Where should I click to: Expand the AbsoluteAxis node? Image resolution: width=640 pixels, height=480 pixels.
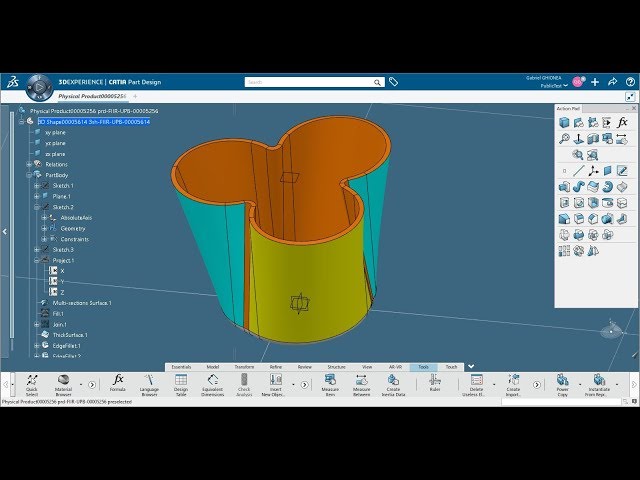tap(44, 218)
